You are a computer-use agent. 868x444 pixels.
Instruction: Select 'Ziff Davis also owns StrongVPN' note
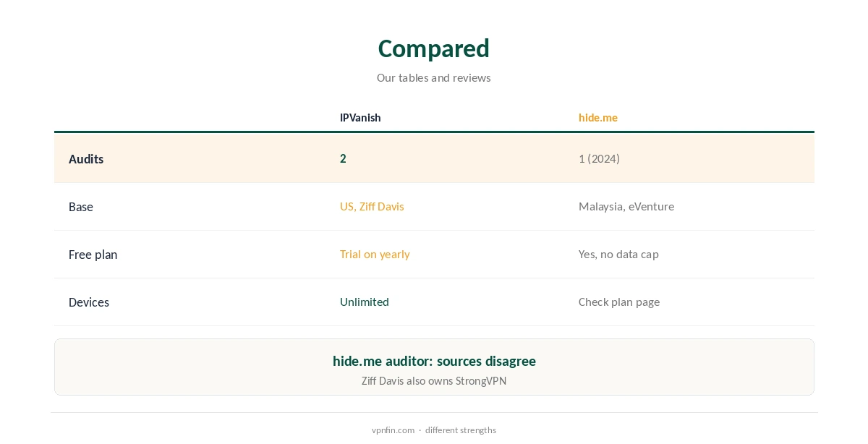point(434,381)
